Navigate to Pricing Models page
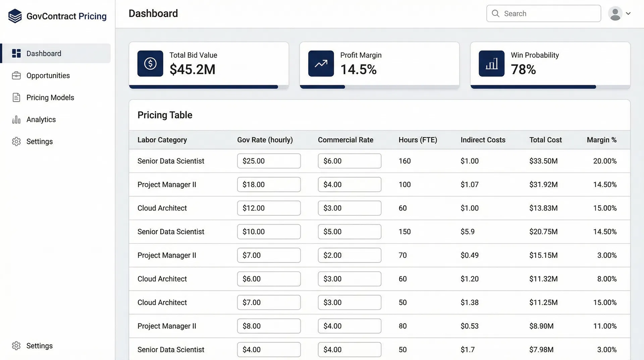 point(50,97)
